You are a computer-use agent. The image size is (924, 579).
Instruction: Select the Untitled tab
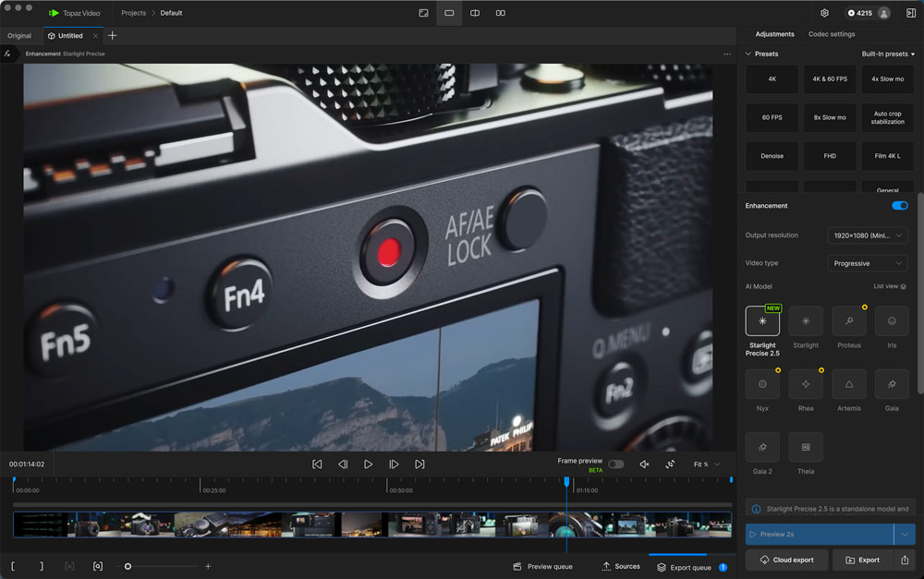(x=70, y=36)
